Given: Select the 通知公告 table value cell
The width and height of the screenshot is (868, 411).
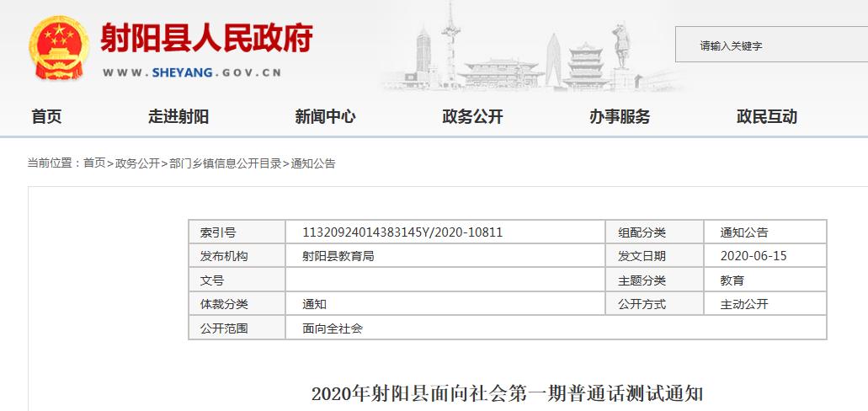Looking at the screenshot, I should 765,232.
